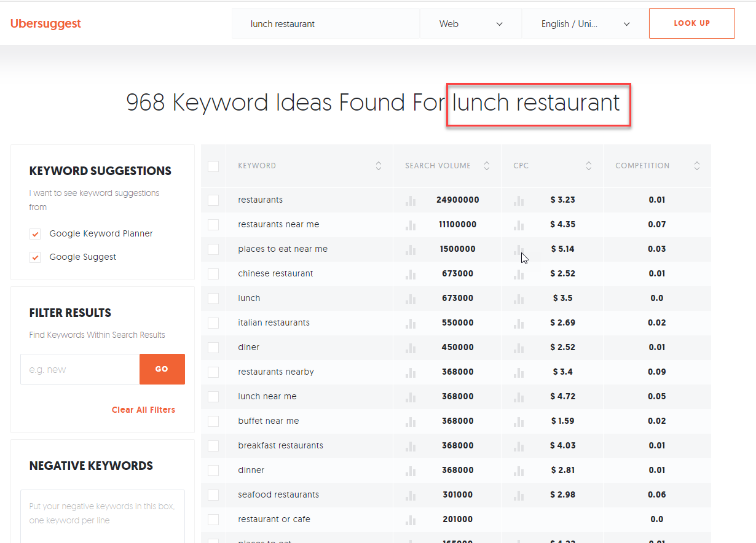Open CPC chart icon for chinese restaurant

519,274
